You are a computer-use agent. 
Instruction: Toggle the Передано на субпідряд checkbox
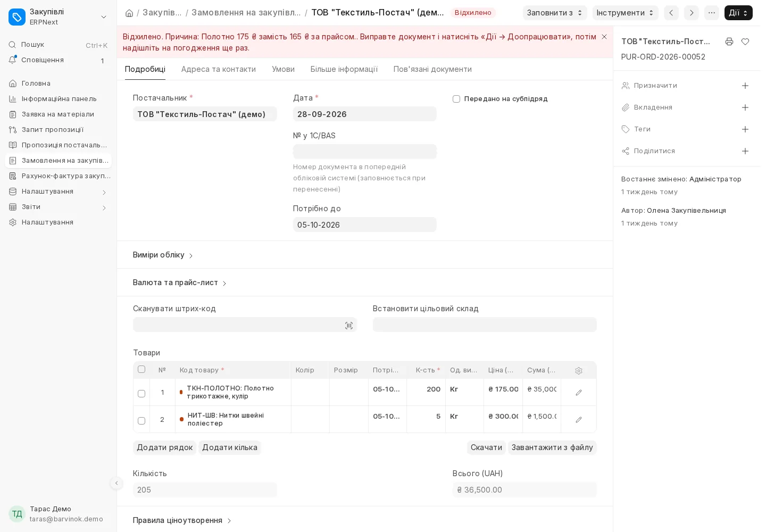(456, 99)
